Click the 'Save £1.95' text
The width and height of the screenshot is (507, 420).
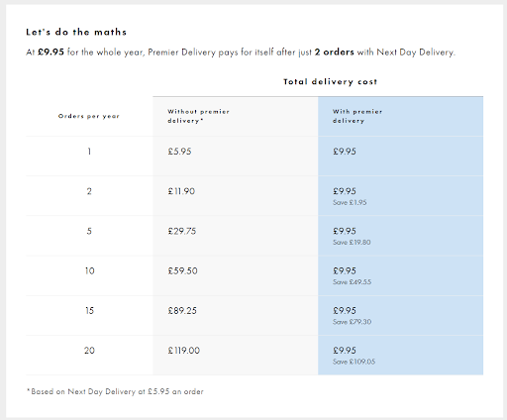point(350,202)
